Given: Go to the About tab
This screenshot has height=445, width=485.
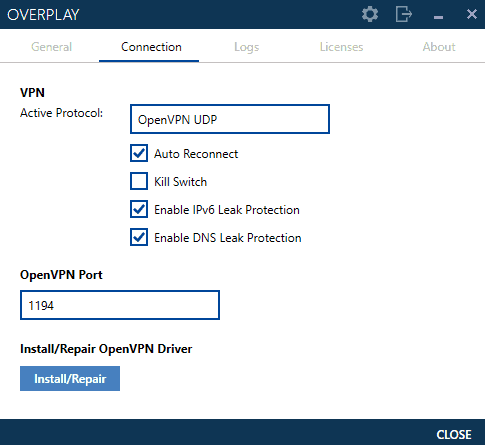Looking at the screenshot, I should pos(439,47).
